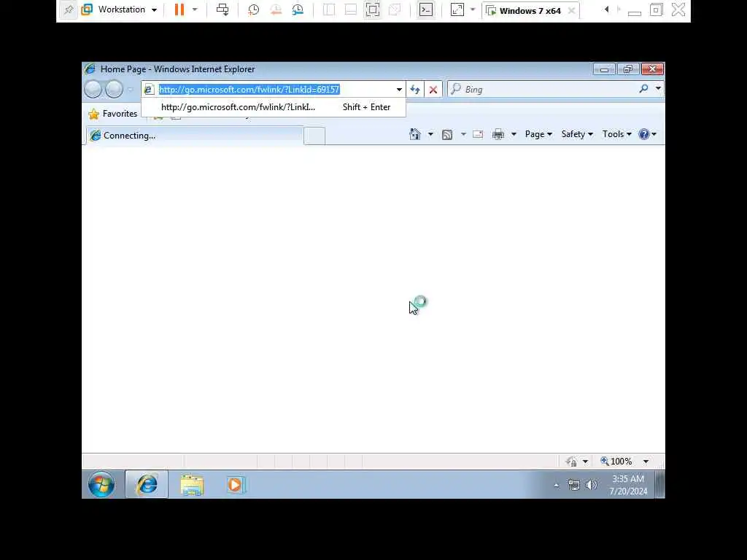
Task: Click the VMware pin toolbar icon
Action: pos(69,9)
